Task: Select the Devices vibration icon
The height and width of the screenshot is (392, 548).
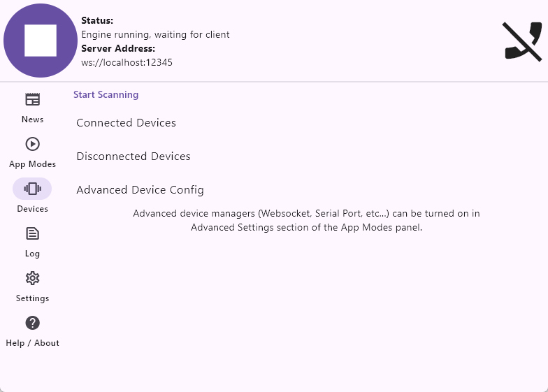Action: coord(32,189)
